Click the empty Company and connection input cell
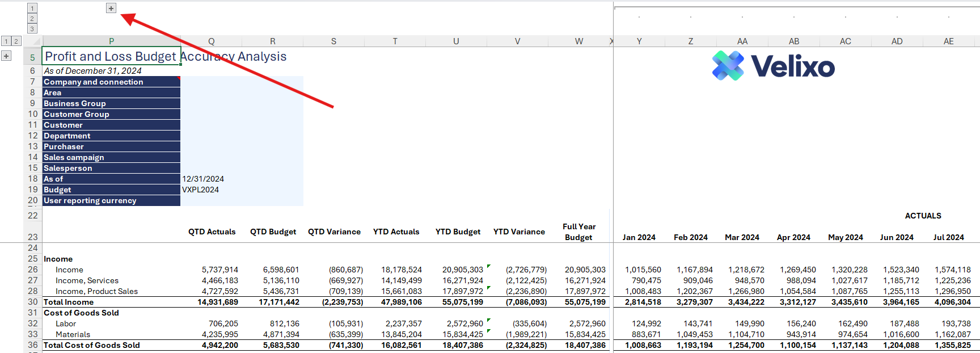The height and width of the screenshot is (353, 980). [211, 82]
